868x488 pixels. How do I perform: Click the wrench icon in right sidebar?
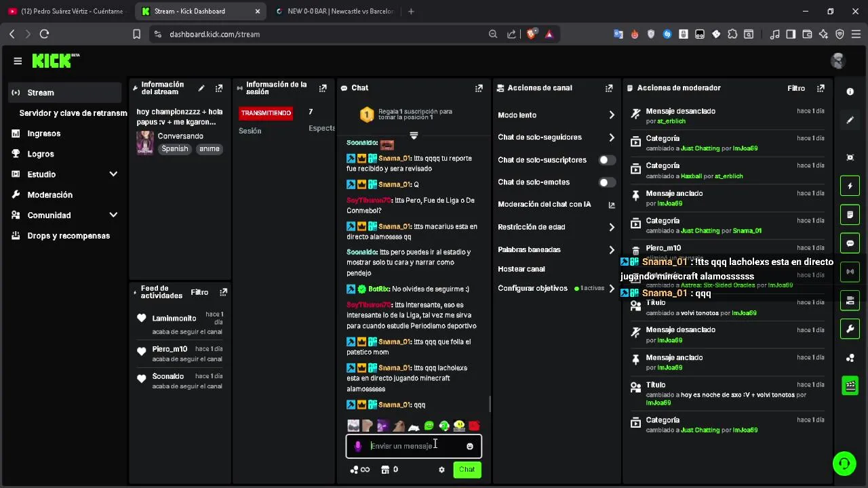coord(850,329)
